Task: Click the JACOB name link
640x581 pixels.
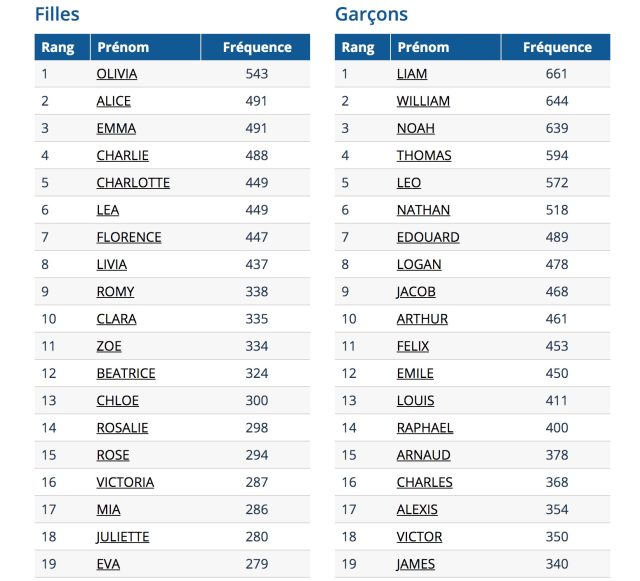Action: pos(416,292)
